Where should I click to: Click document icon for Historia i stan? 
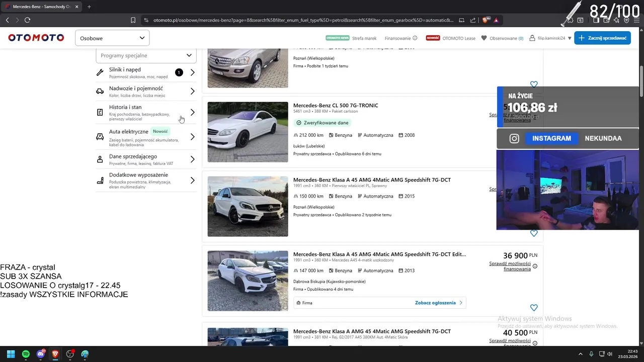click(100, 112)
